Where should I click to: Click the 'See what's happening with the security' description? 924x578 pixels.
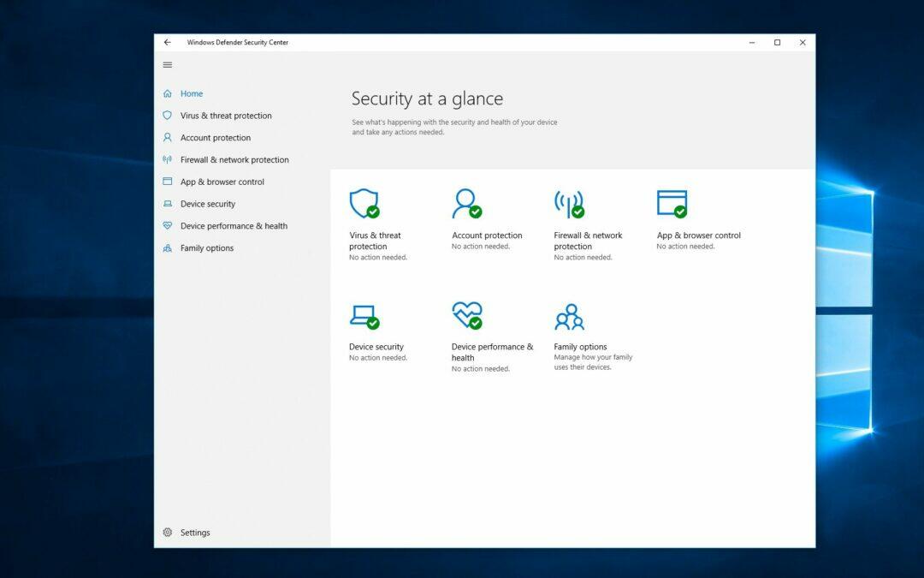click(454, 128)
